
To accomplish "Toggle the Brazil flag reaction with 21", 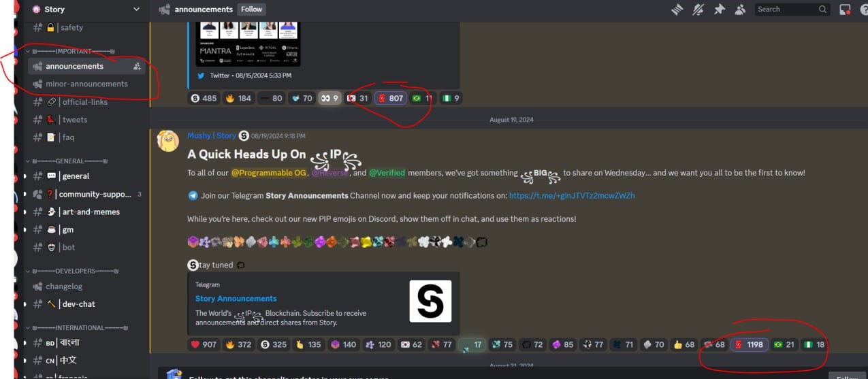I will (x=784, y=344).
